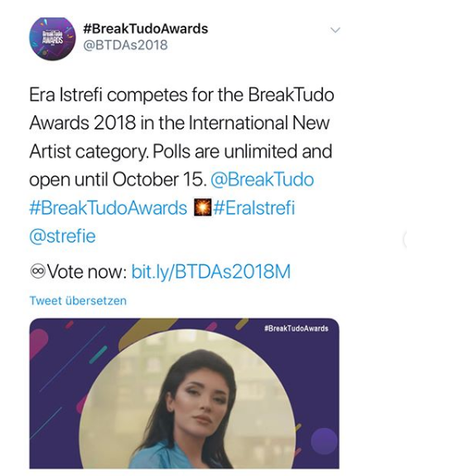Click the infinity emoji before Vote now

click(x=37, y=271)
